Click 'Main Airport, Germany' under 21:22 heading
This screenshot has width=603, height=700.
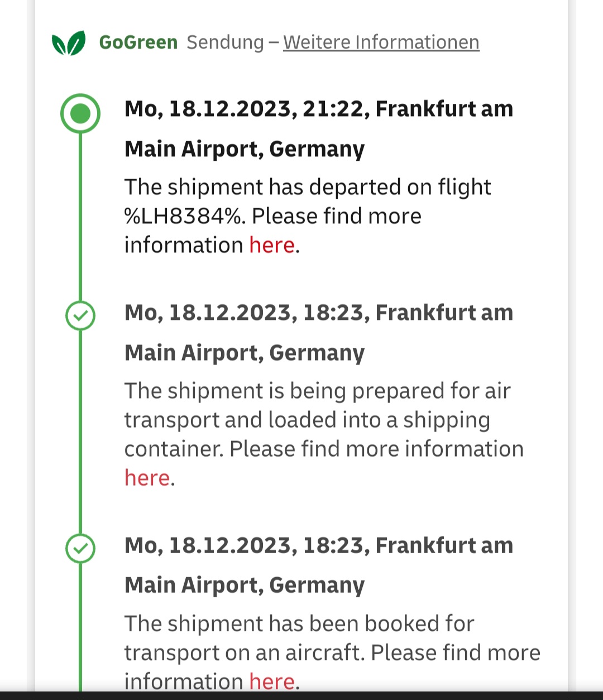click(x=244, y=149)
